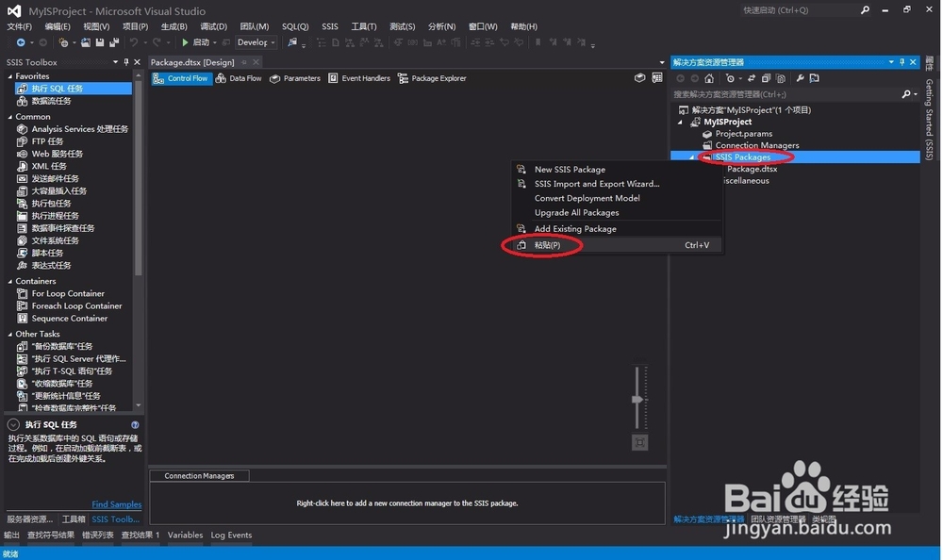Click the green Start (启动) button
The height and width of the screenshot is (560, 943).
tap(195, 42)
